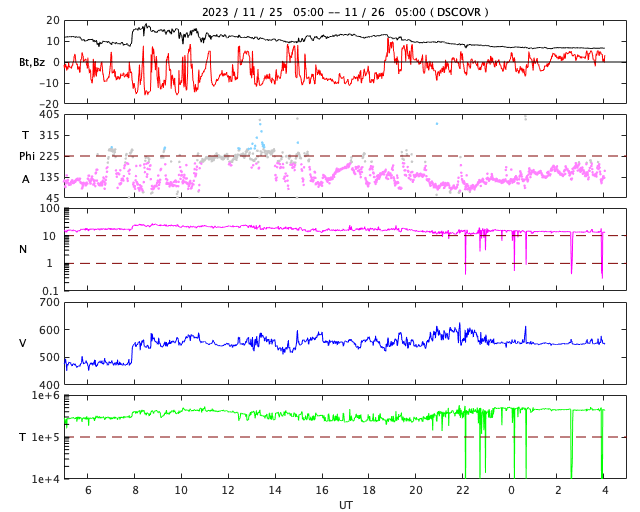Click the '45' tick label
Screen dimensions: 640x512
pyautogui.click(x=53, y=198)
